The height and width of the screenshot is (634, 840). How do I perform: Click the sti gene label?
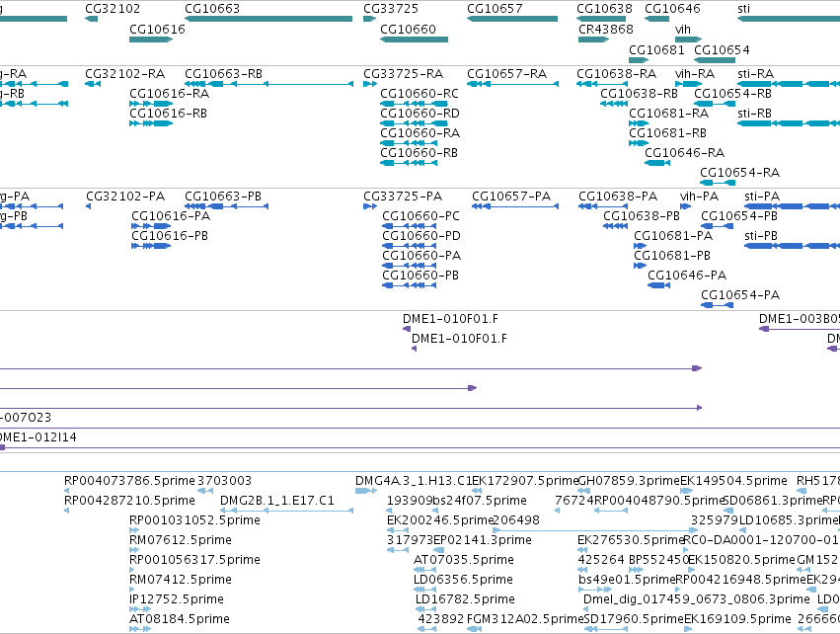coord(743,9)
